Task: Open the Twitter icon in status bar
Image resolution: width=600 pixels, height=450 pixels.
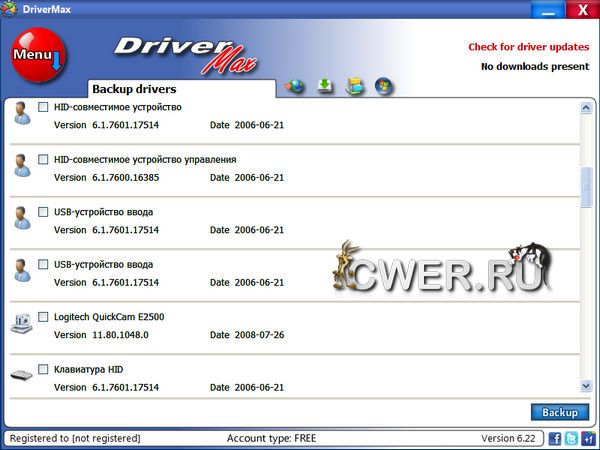Action: pyautogui.click(x=571, y=438)
